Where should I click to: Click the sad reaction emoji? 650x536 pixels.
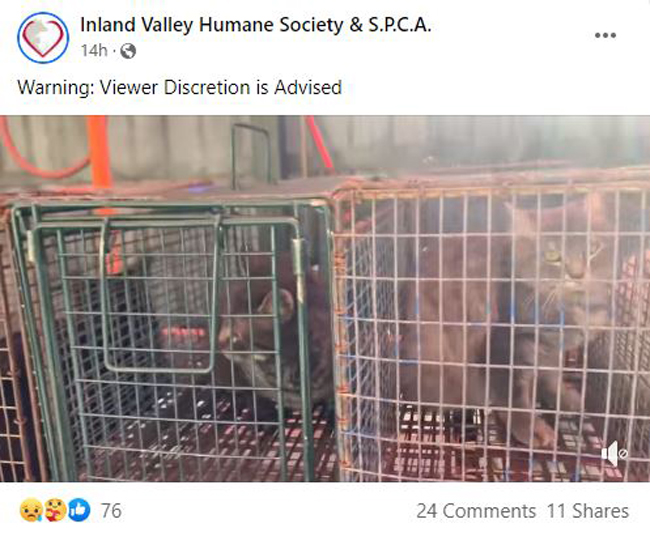31,510
